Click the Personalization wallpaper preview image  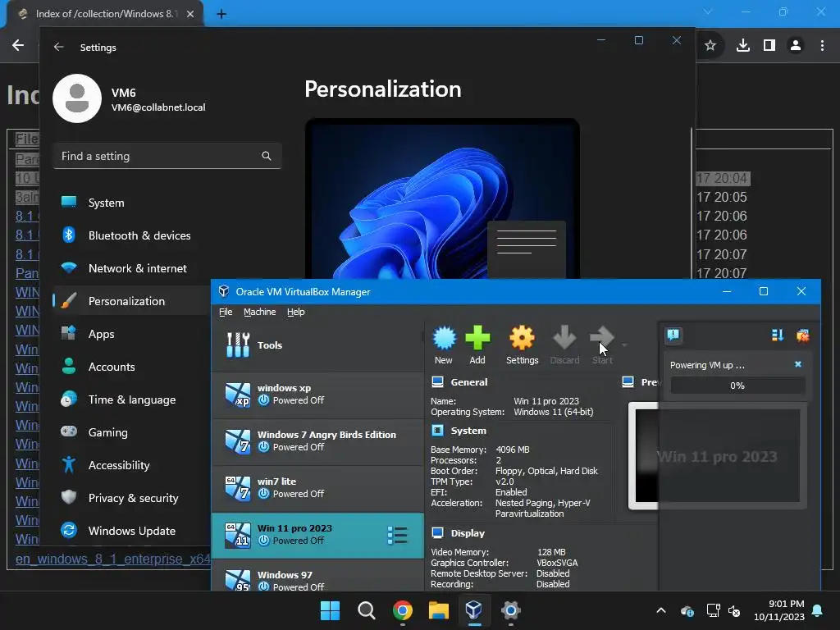(442, 199)
